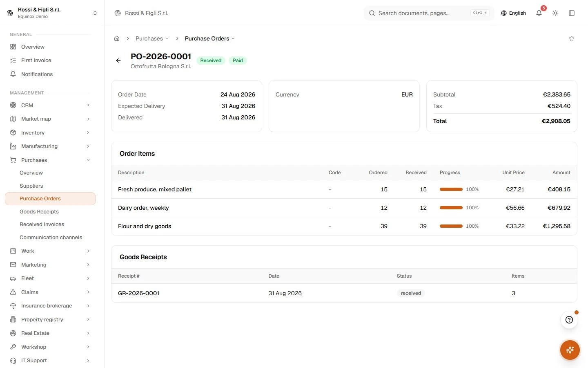Click the Fleet car icon

coord(13,278)
